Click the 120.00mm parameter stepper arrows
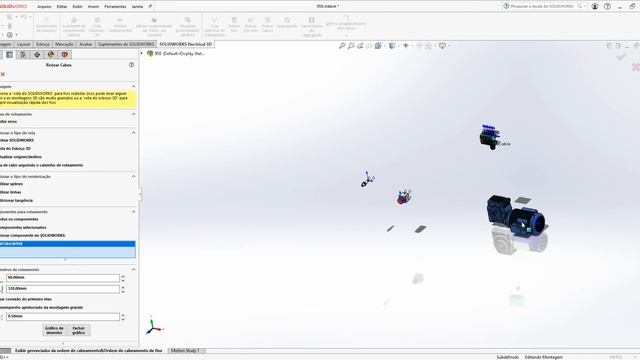 [123, 289]
